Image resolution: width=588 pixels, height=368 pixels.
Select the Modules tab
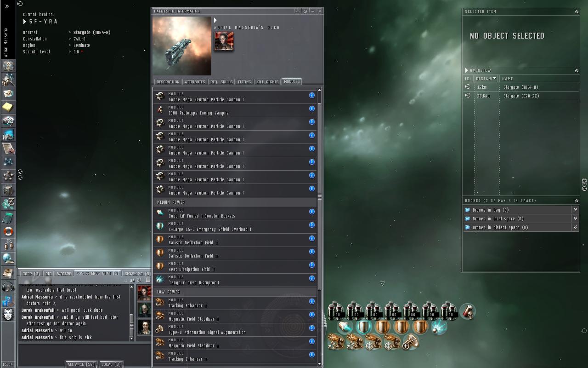[292, 81]
